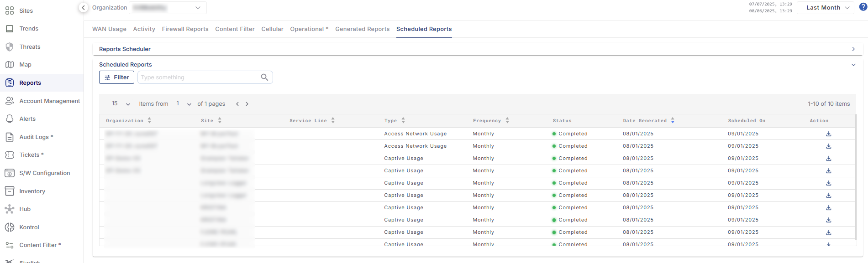This screenshot has height=263, width=868.
Task: Collapse the sidebar with the arrow button
Action: coord(83,8)
